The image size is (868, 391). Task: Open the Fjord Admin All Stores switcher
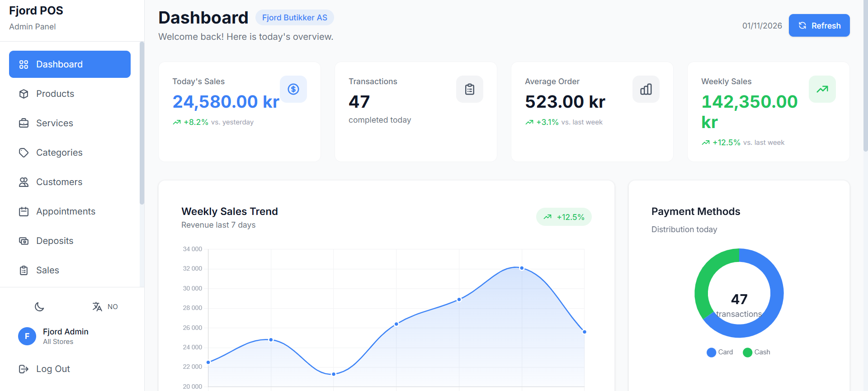tap(66, 336)
